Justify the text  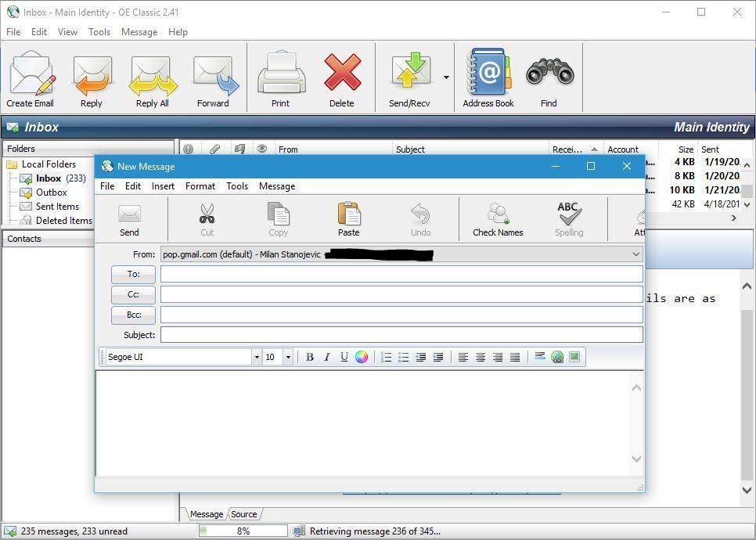(515, 358)
